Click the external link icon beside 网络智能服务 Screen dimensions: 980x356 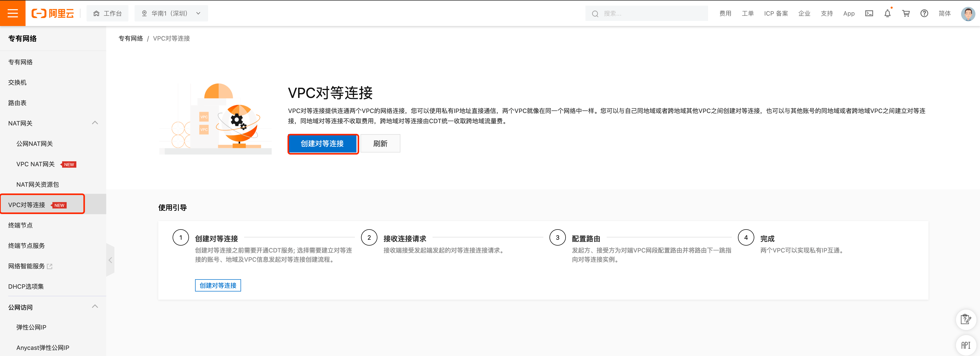pyautogui.click(x=50, y=266)
